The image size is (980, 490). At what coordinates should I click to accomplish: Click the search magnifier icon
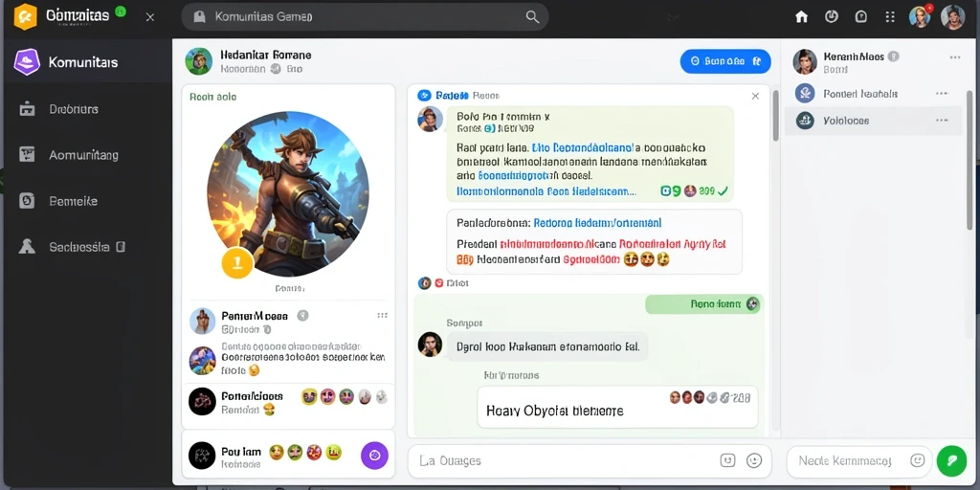pyautogui.click(x=532, y=17)
